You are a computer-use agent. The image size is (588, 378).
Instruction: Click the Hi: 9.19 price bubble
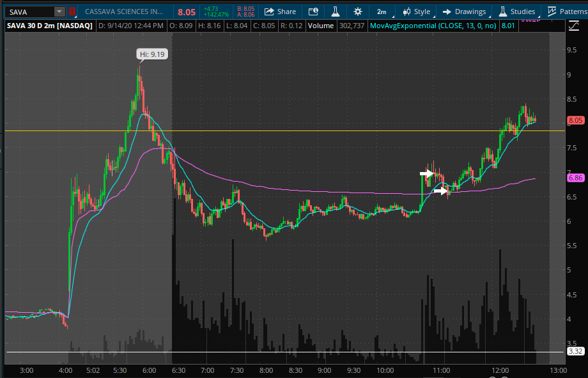(152, 54)
